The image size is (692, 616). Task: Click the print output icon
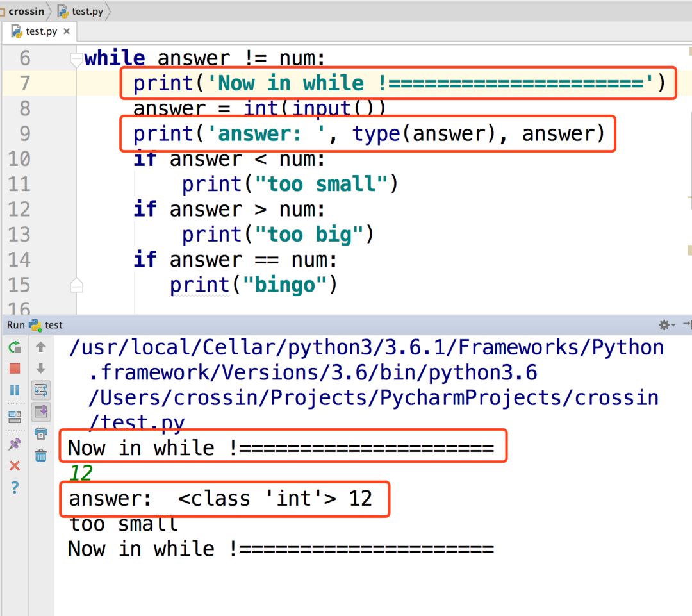point(40,433)
